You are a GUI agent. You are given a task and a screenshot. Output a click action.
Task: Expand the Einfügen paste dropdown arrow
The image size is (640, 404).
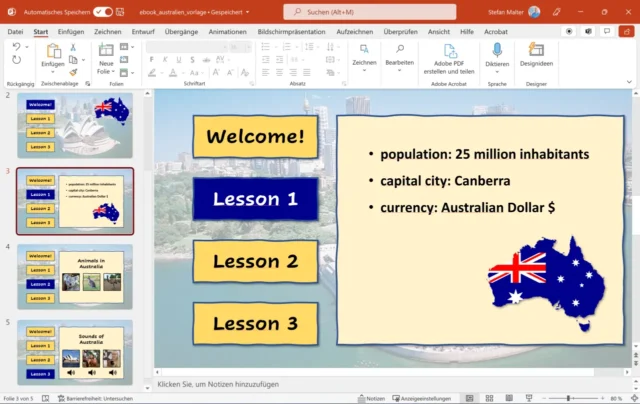coord(52,73)
